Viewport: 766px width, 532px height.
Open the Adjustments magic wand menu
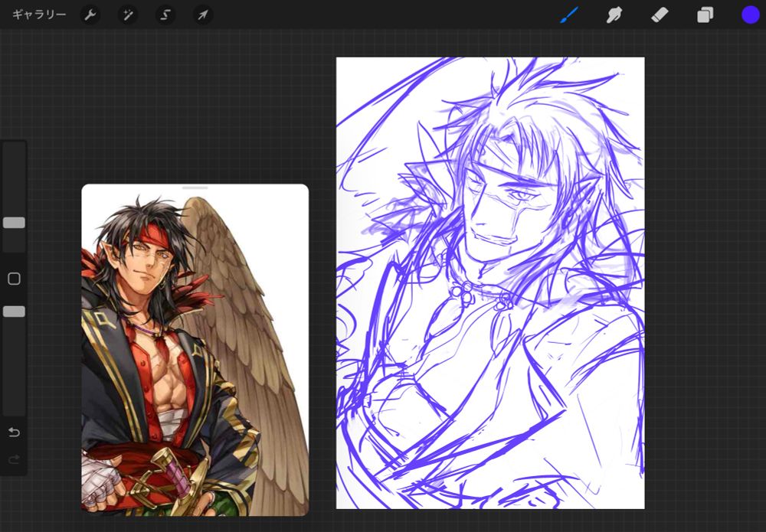click(x=128, y=15)
